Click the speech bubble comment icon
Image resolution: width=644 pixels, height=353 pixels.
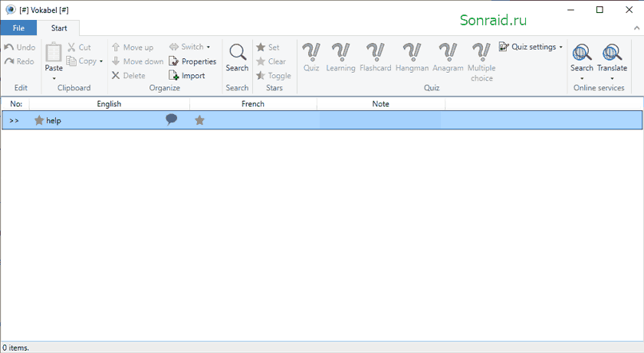(171, 119)
